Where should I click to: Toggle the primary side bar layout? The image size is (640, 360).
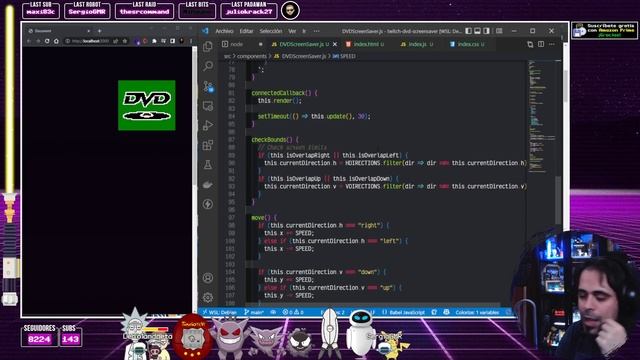[x=469, y=31]
